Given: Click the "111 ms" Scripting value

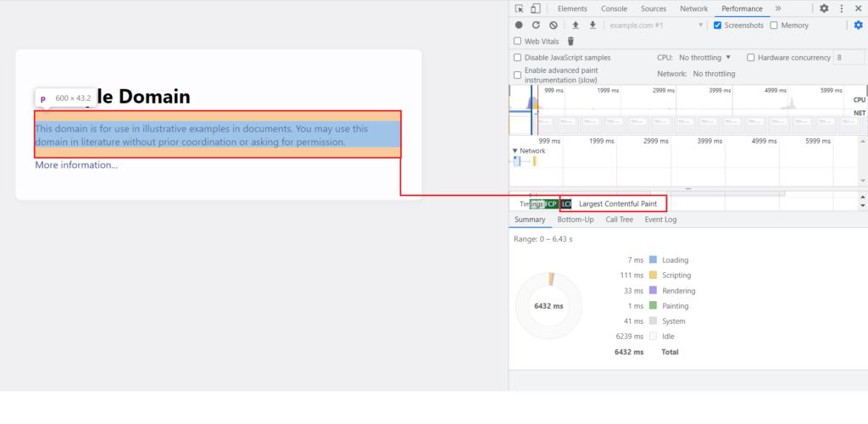Looking at the screenshot, I should pyautogui.click(x=632, y=275).
